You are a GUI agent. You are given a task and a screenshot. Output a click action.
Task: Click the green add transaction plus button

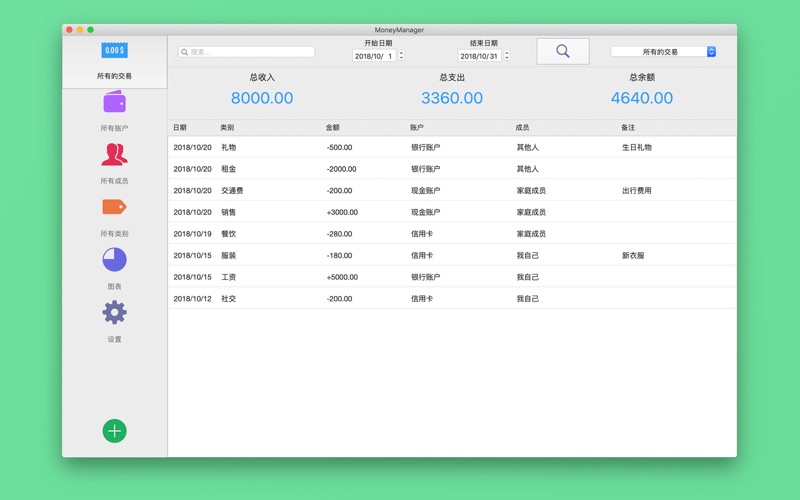pos(114,431)
